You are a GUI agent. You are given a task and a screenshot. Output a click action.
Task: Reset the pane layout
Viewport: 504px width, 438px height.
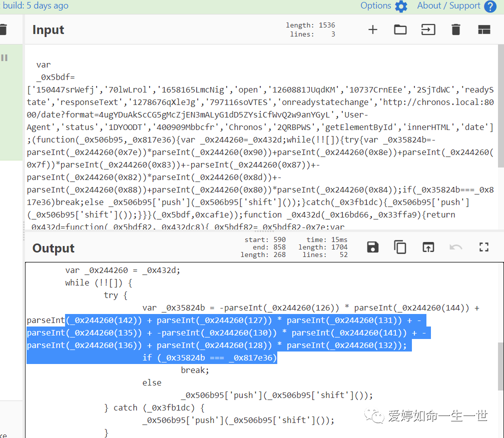(x=484, y=29)
